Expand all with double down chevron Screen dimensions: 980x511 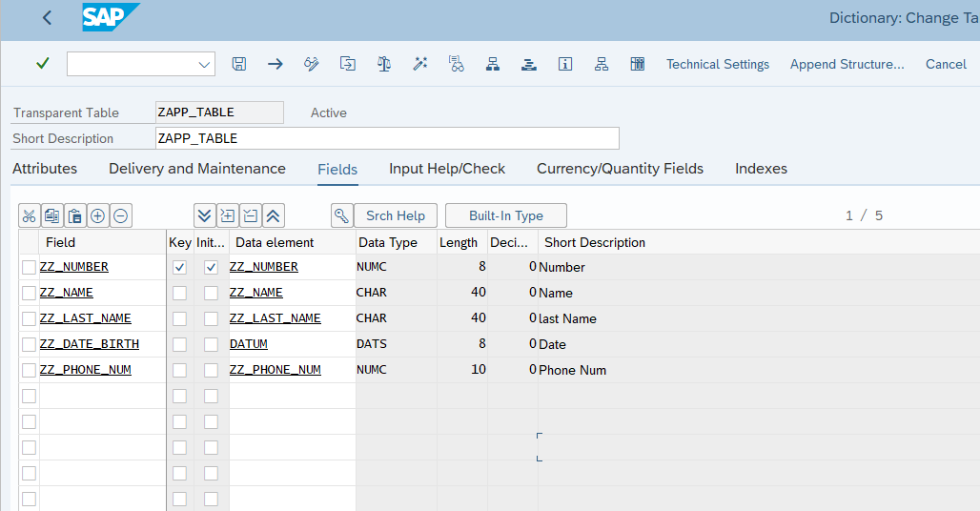point(204,216)
